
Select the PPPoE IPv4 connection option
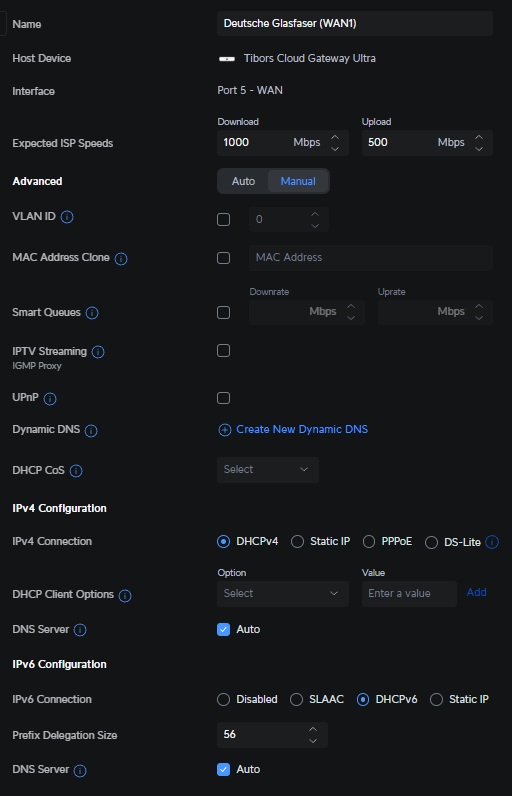tap(369, 542)
